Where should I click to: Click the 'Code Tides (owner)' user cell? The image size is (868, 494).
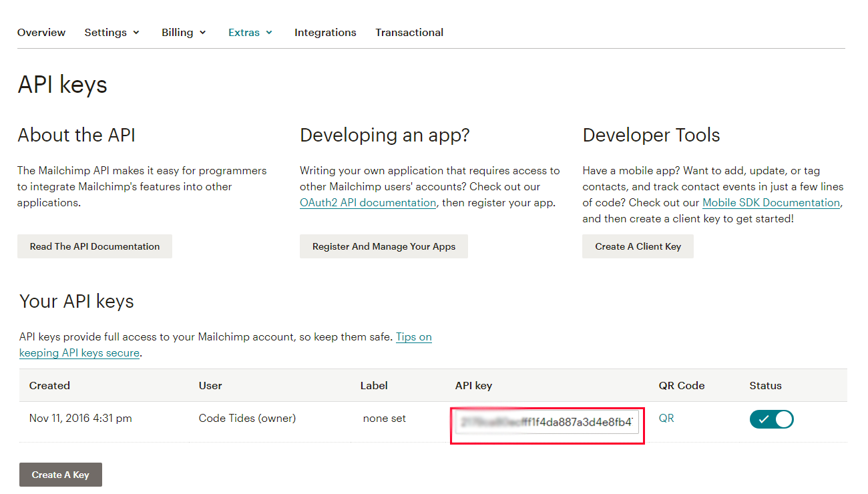click(x=247, y=419)
